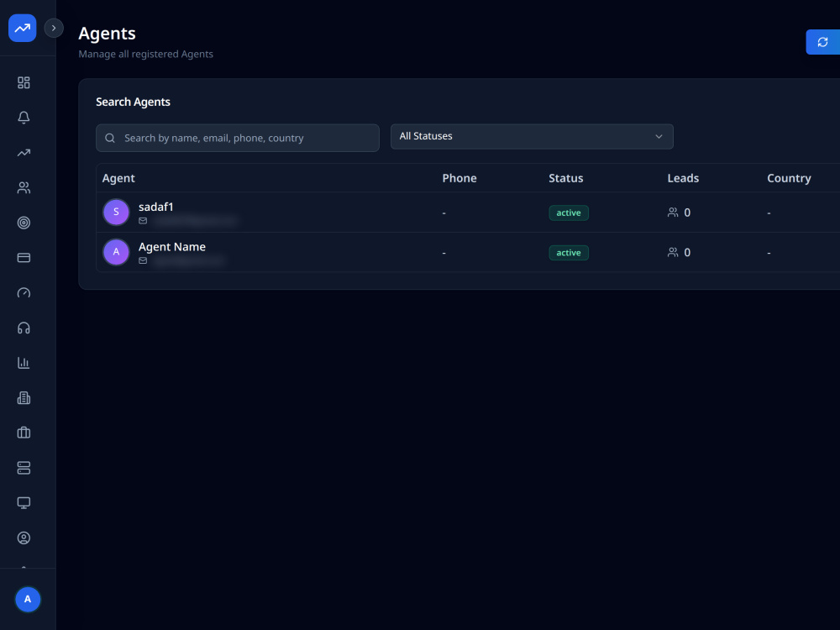Click the 'Search Agents' heading
Viewport: 840px width, 630px height.
133,102
